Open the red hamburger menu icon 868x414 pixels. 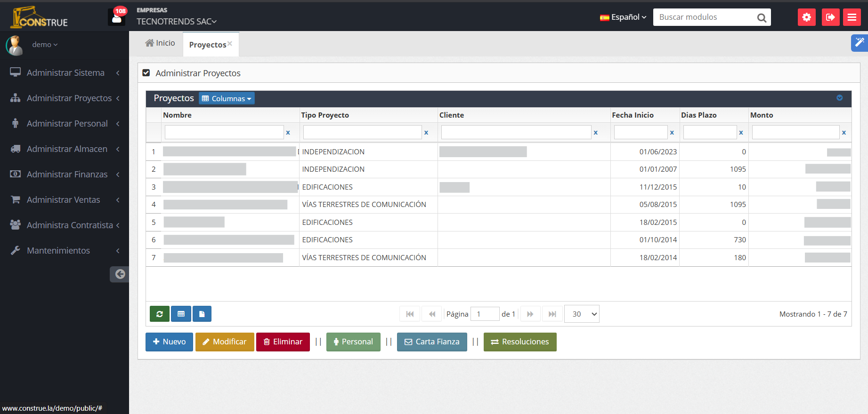click(852, 17)
